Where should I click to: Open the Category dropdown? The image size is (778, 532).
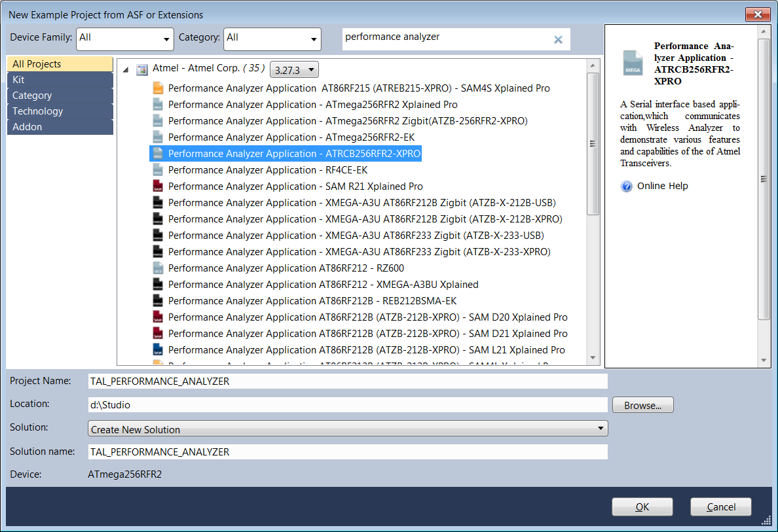pyautogui.click(x=272, y=39)
